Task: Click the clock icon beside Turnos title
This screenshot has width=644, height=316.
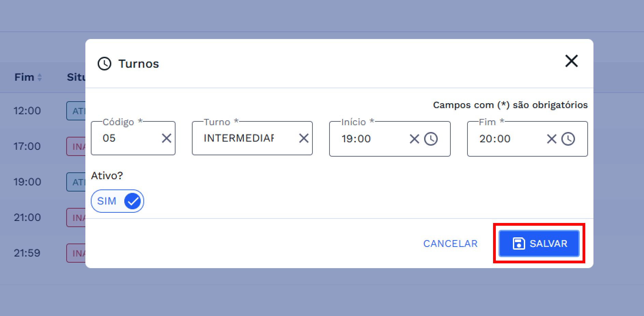Action: [x=104, y=64]
